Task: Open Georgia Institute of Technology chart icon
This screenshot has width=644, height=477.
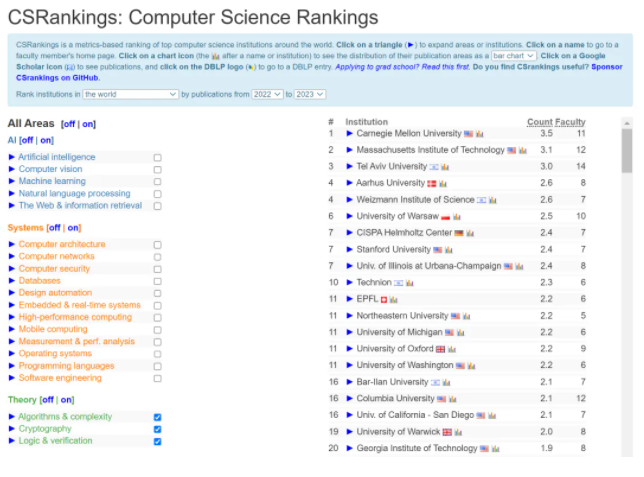Action: pos(495,449)
